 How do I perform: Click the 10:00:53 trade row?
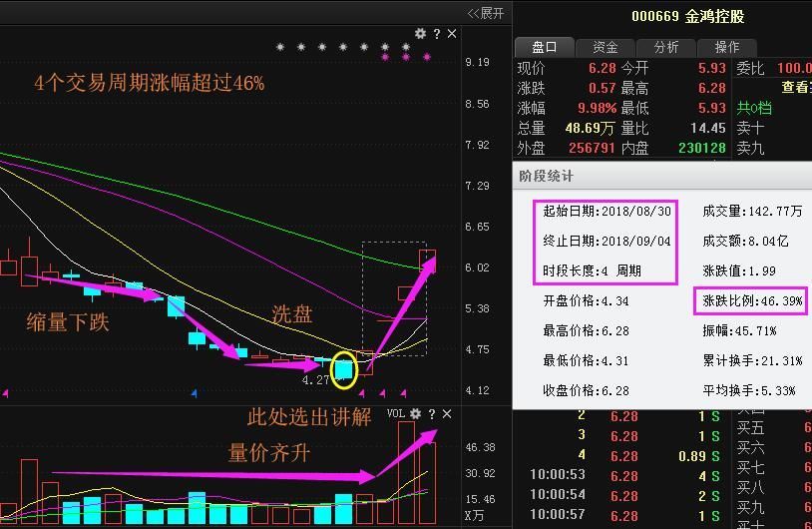(x=625, y=476)
